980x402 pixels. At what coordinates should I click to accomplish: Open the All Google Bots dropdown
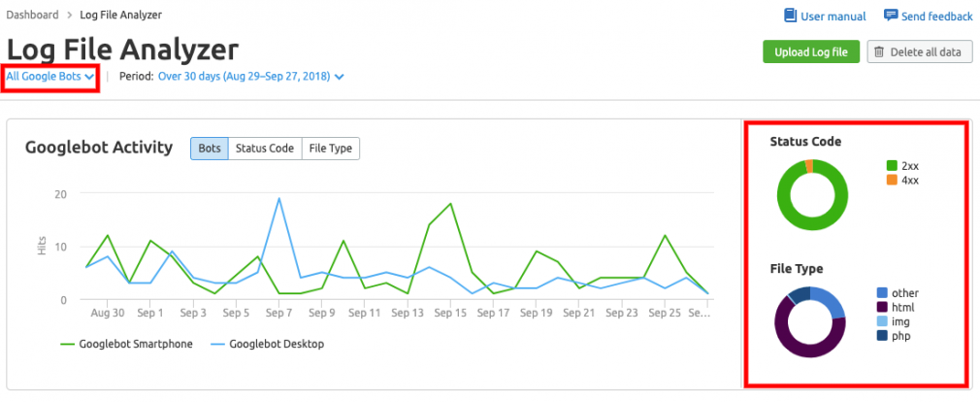[x=50, y=77]
